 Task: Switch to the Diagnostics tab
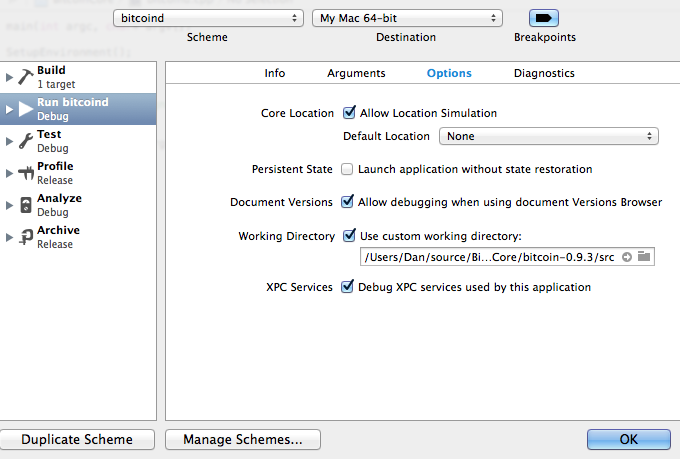[544, 73]
